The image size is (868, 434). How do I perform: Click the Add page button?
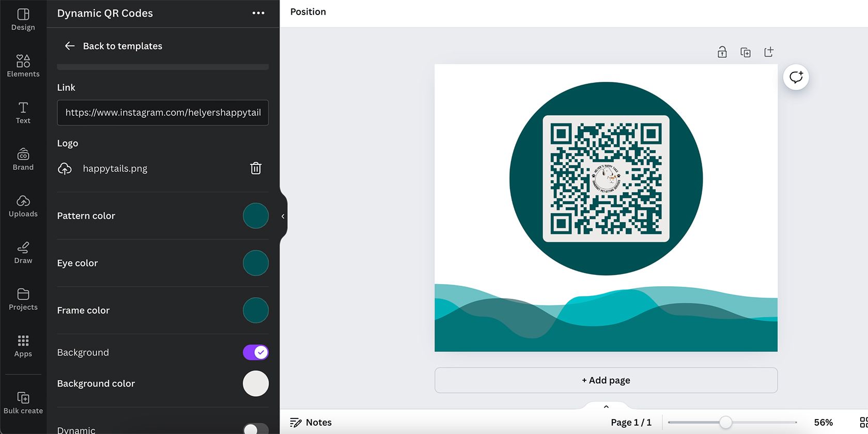tap(606, 380)
